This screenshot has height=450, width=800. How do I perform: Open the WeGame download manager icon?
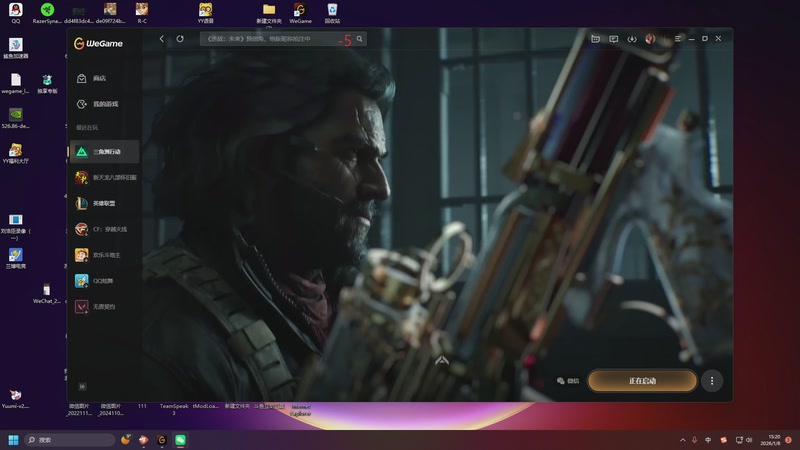[x=632, y=39]
